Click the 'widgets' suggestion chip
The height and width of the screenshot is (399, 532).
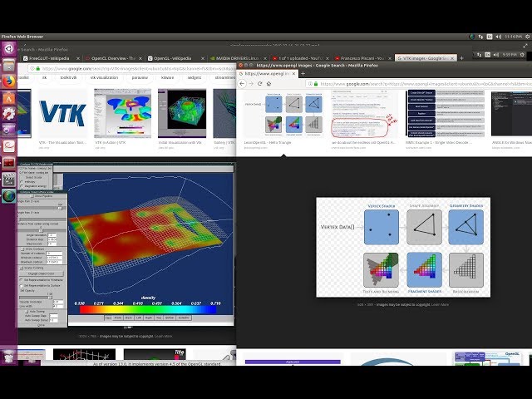[x=195, y=77]
